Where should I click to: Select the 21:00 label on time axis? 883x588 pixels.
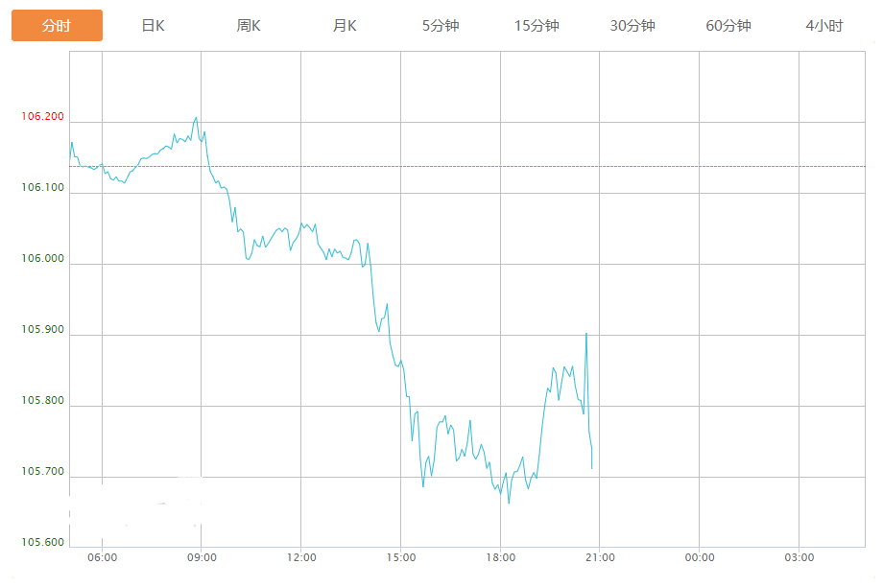click(x=599, y=557)
